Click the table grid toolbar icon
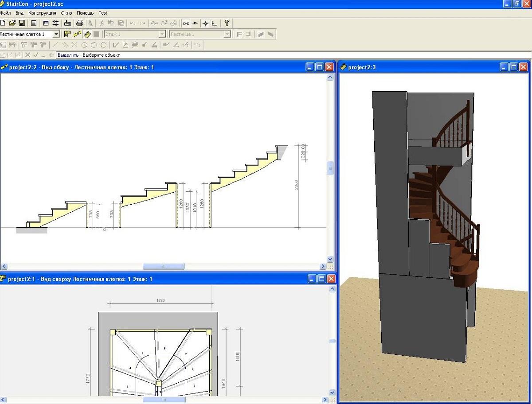 coord(46,23)
